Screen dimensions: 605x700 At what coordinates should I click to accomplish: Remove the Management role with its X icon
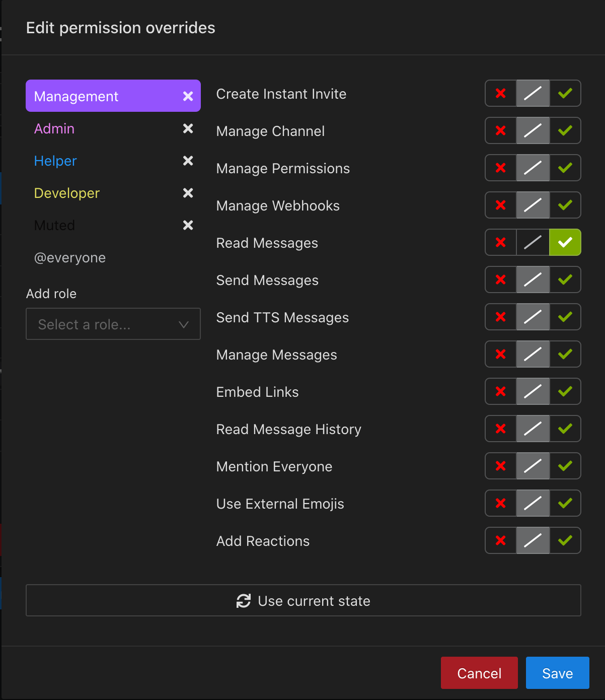click(x=188, y=96)
